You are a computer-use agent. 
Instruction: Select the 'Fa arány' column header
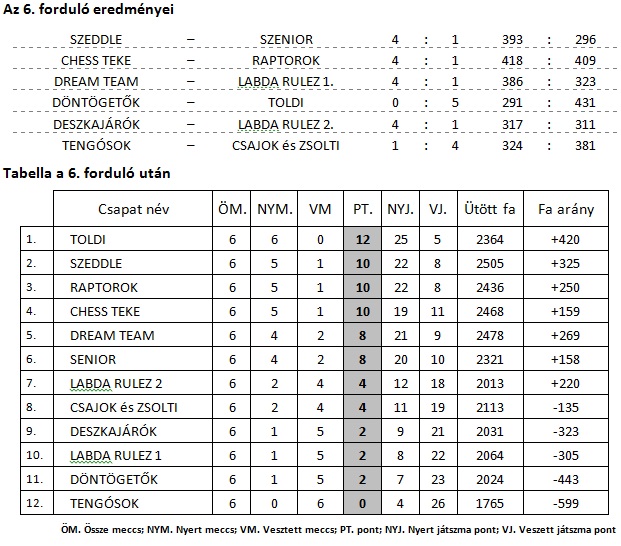565,210
